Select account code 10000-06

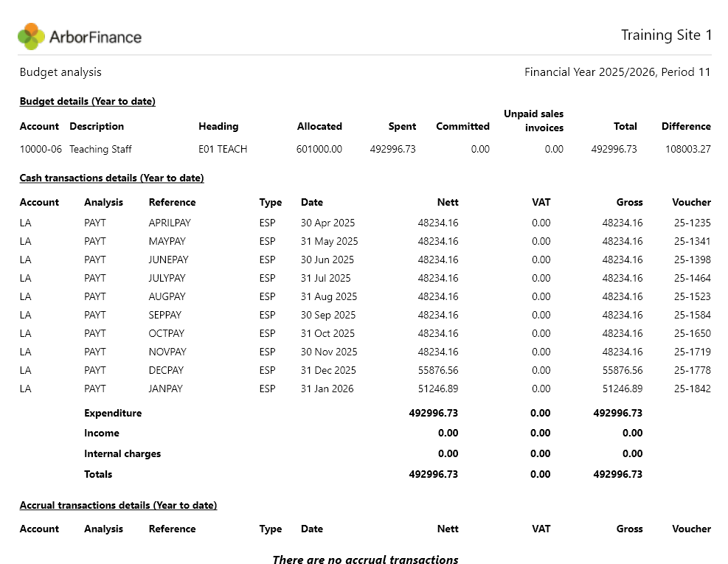pos(41,149)
